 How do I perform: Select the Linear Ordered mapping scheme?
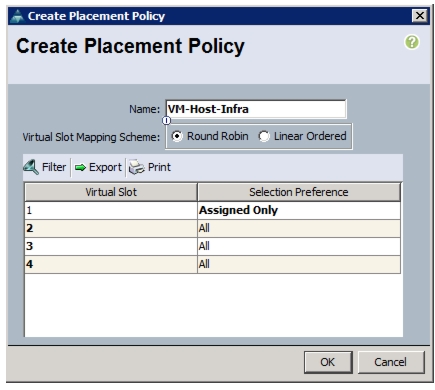(264, 136)
